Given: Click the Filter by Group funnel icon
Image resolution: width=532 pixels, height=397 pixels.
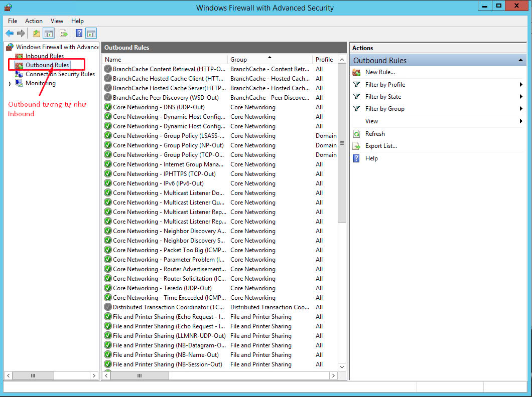Looking at the screenshot, I should click(x=356, y=109).
